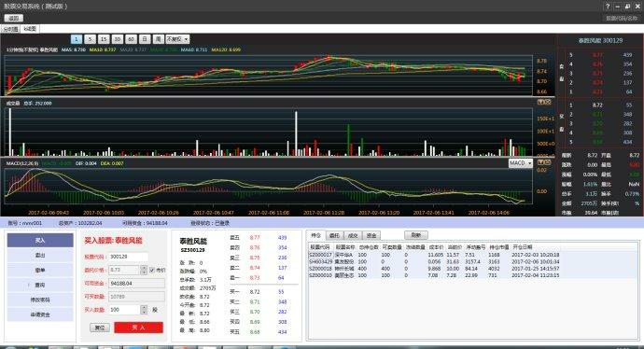The height and width of the screenshot is (349, 644).
Task: Click the stock code field showing 300129
Action: click(128, 257)
